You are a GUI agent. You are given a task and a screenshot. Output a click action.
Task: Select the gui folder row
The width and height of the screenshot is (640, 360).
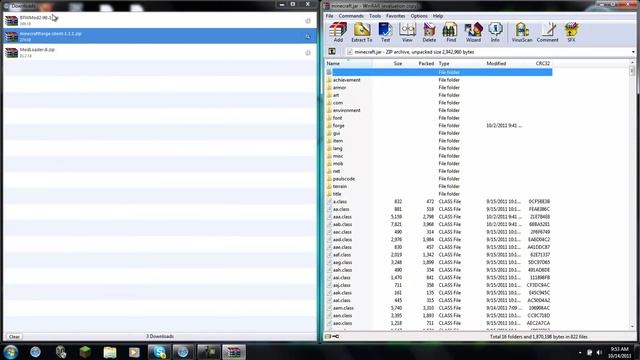coord(439,133)
